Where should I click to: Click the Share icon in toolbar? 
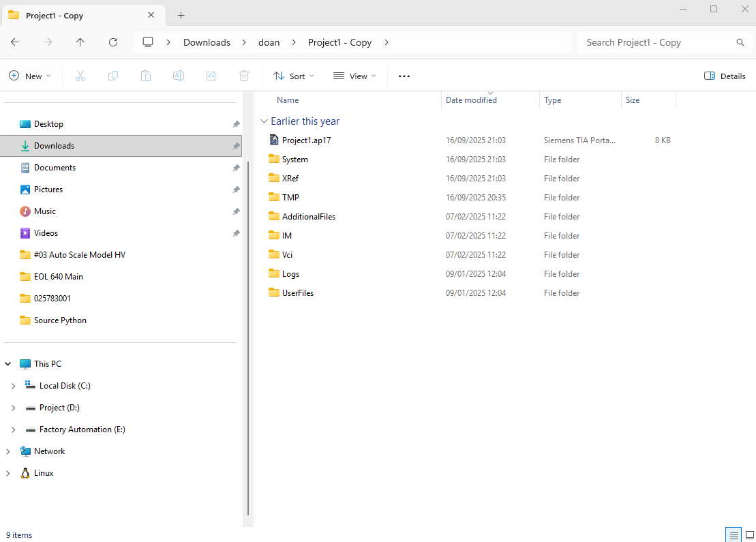point(211,76)
